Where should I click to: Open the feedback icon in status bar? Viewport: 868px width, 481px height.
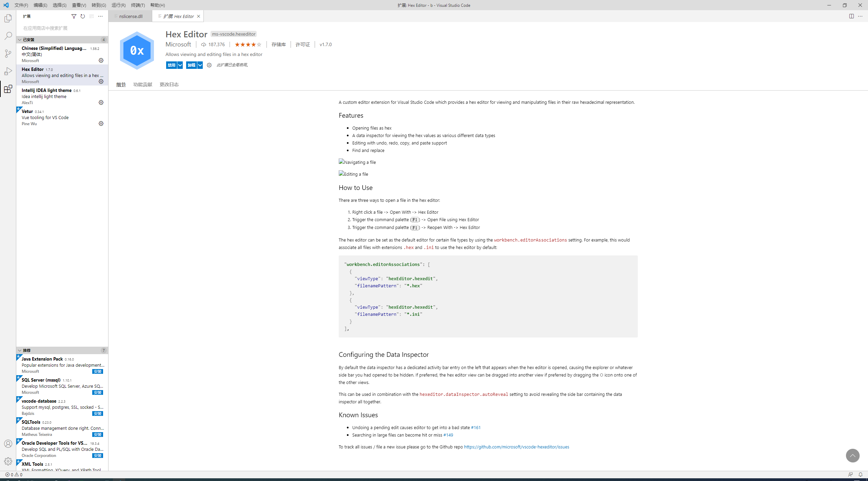pos(850,475)
